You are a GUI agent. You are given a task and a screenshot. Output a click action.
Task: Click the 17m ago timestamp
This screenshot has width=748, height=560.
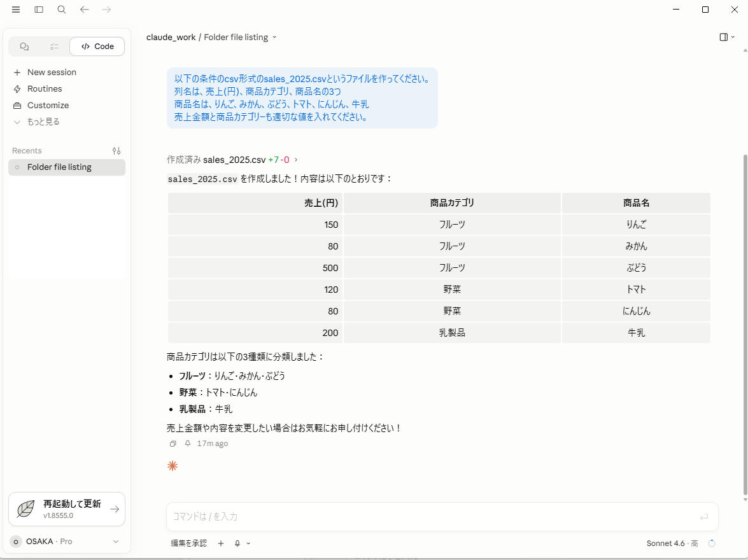[x=212, y=444]
